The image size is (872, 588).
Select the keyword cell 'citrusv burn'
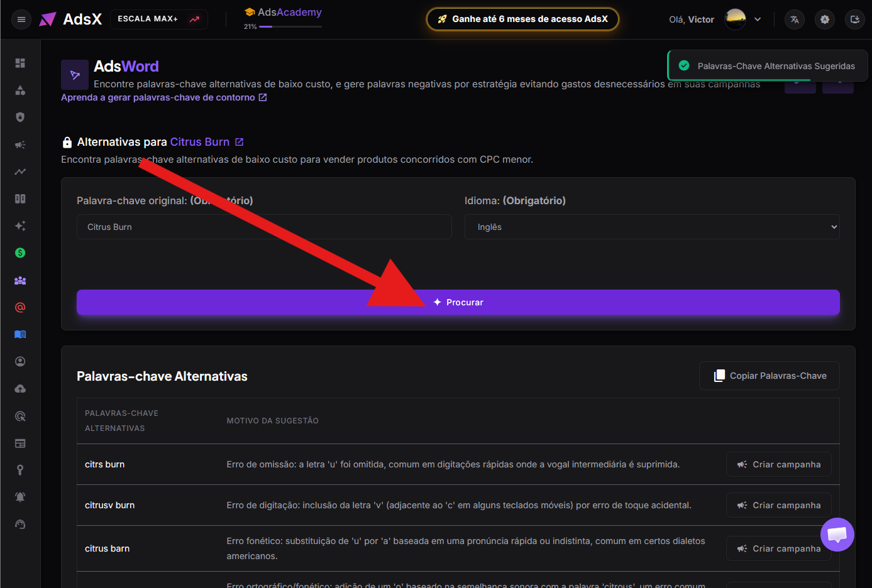click(x=110, y=505)
